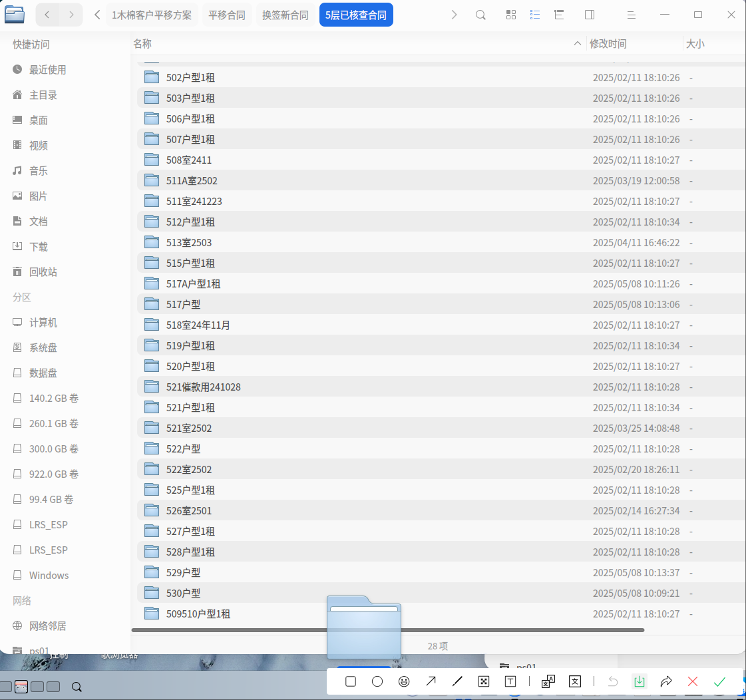The height and width of the screenshot is (700, 746).
Task: Select the mosaic blur tool
Action: 484,681
